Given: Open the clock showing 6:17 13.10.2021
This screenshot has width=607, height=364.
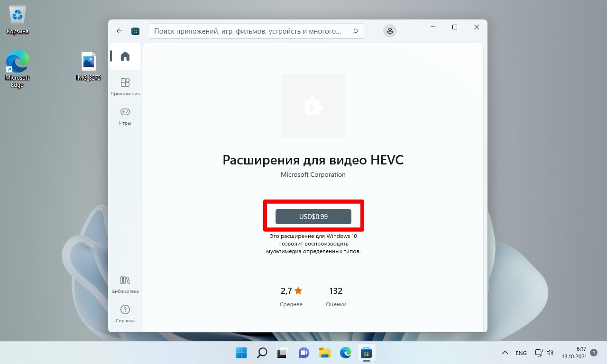Looking at the screenshot, I should [574, 353].
